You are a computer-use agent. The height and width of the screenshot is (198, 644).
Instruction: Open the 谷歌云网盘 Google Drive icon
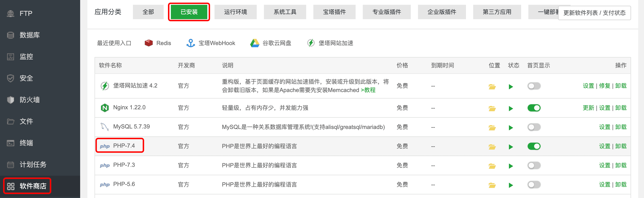coord(255,43)
